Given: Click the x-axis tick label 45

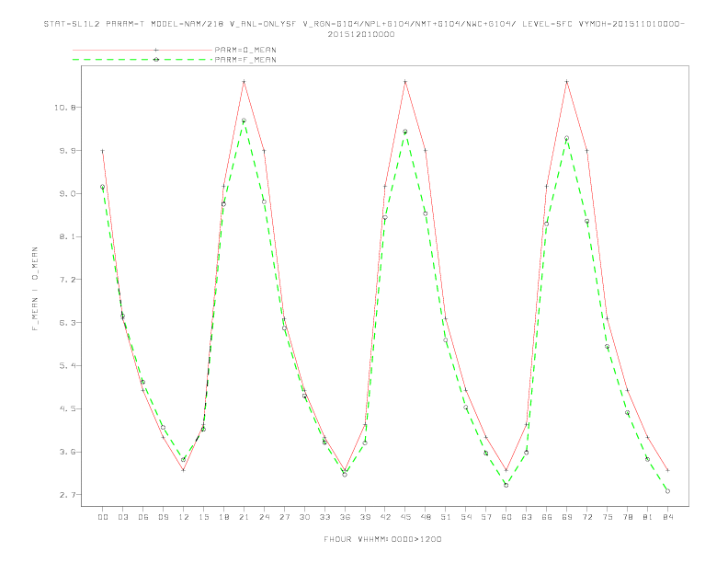Looking at the screenshot, I should [x=405, y=517].
